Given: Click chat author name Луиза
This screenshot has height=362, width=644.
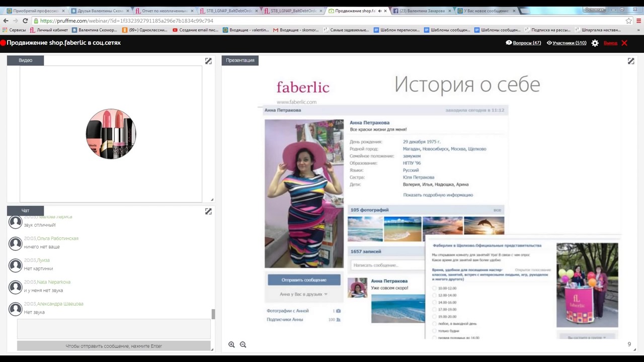Looking at the screenshot, I should (x=43, y=260).
